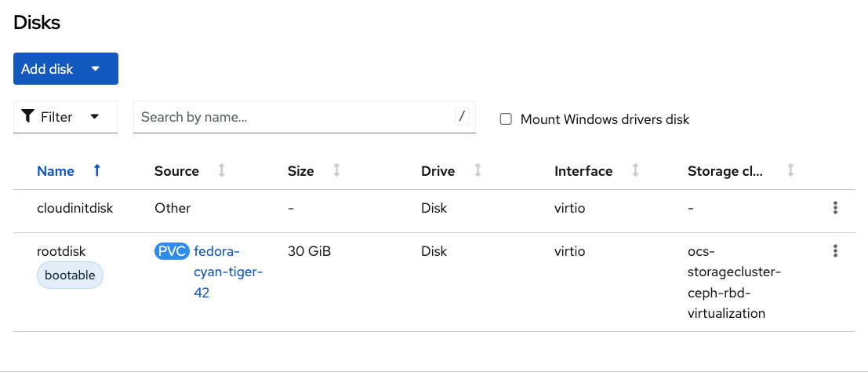
Task: Open kebab menu for rootdisk row
Action: pos(835,251)
